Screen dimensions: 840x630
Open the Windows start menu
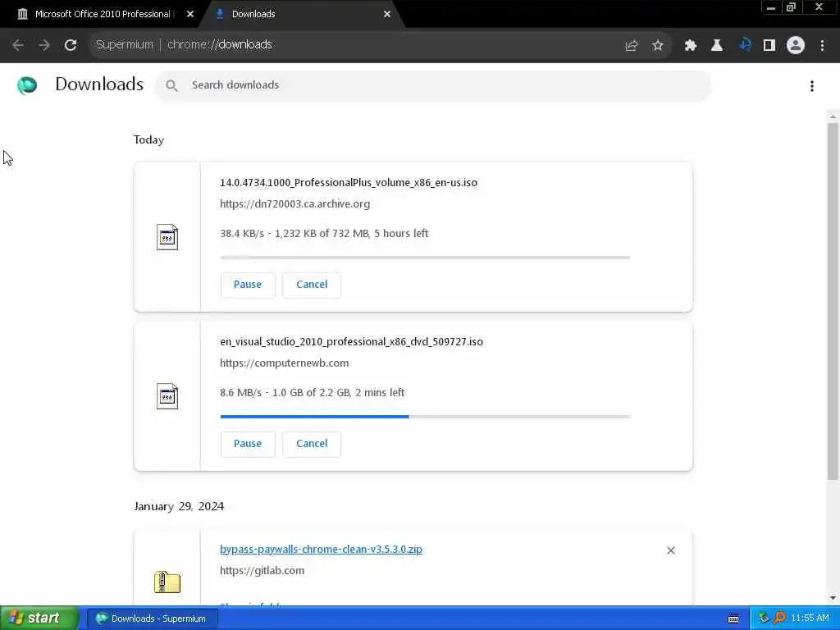tap(39, 619)
